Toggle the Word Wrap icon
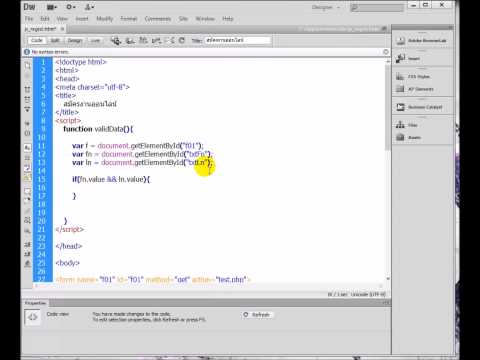The height and width of the screenshot is (360, 480). point(27,168)
